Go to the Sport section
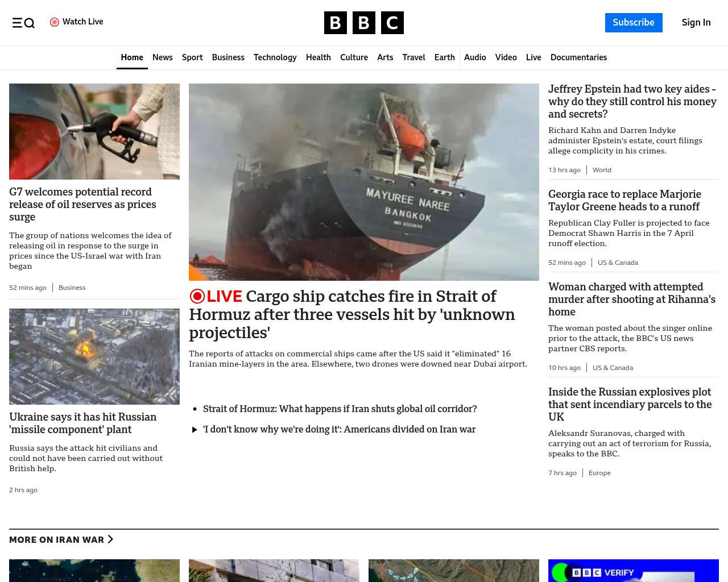The image size is (728, 582). pyautogui.click(x=192, y=57)
